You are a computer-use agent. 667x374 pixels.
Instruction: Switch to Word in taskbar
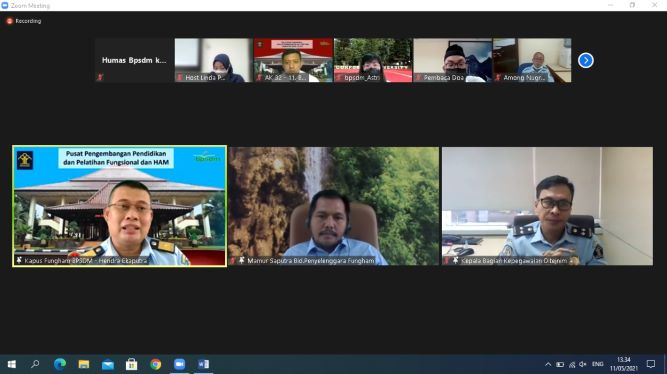[203, 364]
